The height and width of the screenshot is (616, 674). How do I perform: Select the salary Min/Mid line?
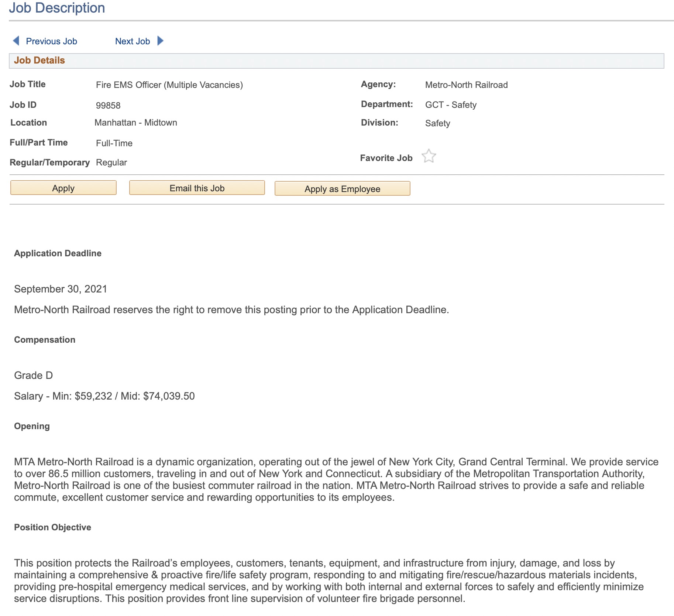[104, 396]
